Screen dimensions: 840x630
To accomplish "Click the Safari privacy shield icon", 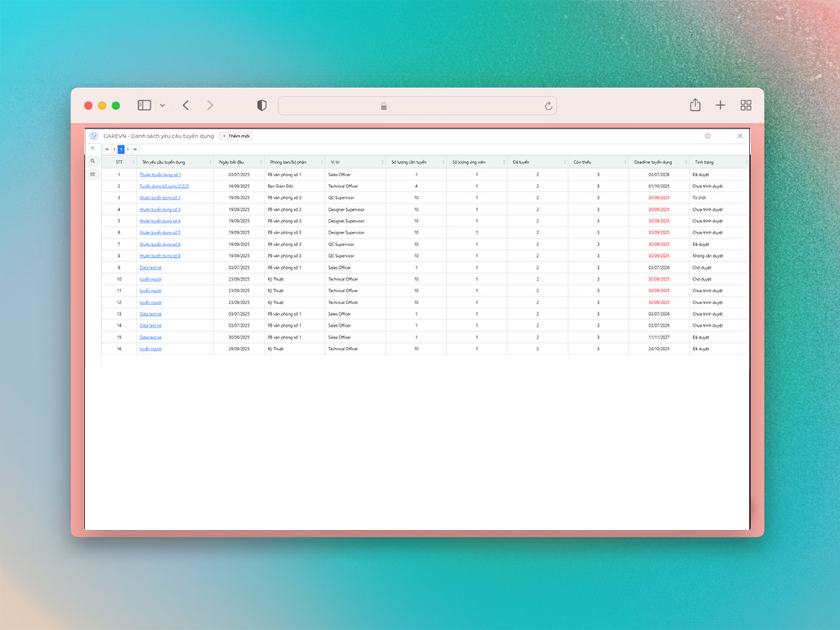I will click(x=262, y=106).
